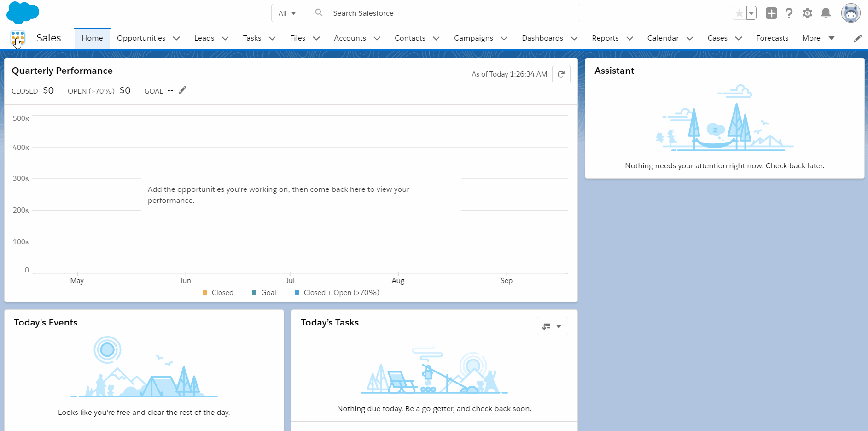Go to the Home tab
The width and height of the screenshot is (868, 431).
pos(92,38)
